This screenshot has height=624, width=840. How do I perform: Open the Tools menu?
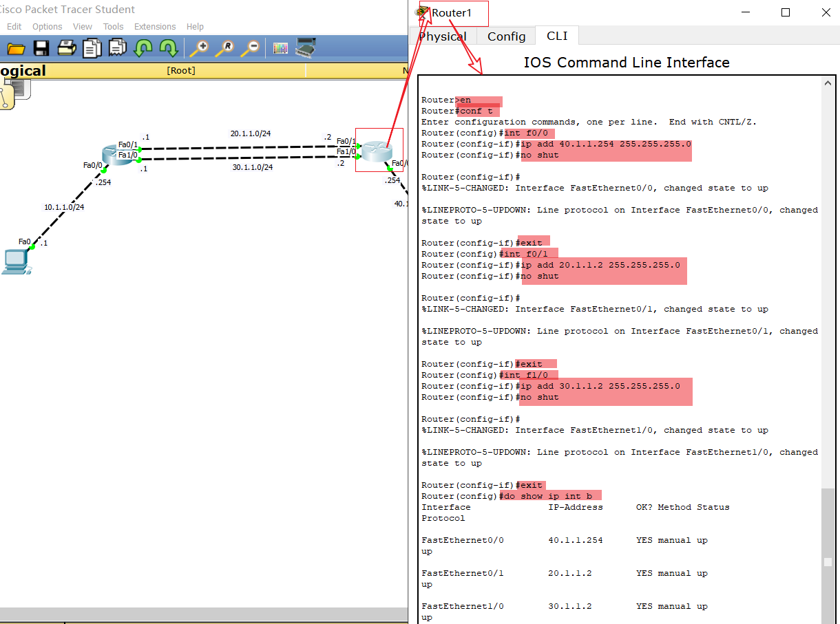[114, 26]
